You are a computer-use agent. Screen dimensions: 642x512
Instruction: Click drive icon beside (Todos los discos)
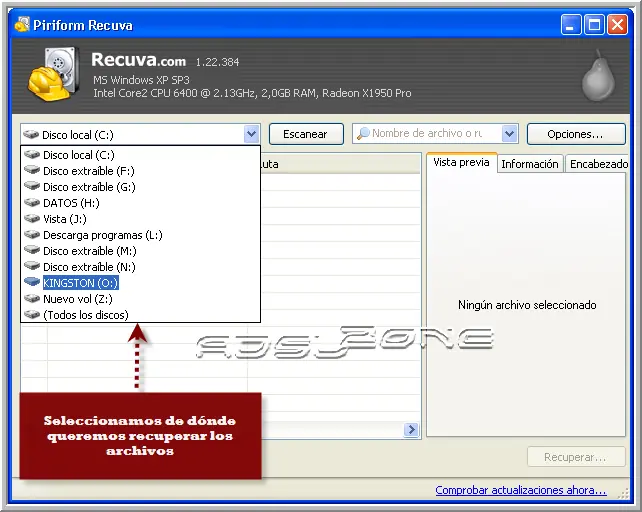pyautogui.click(x=32, y=314)
